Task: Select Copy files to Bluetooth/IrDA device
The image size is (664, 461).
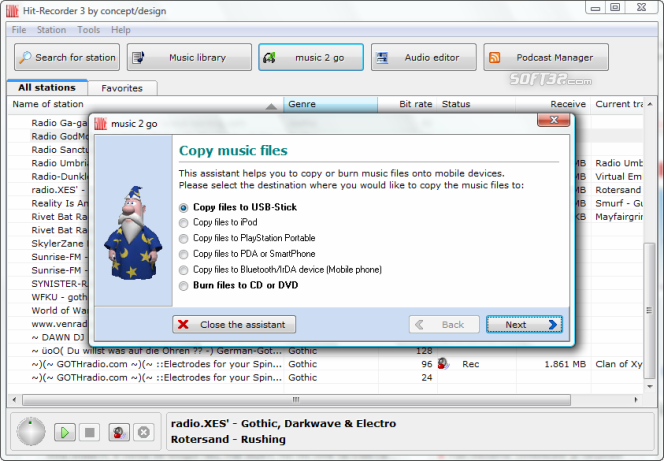Action: point(280,270)
